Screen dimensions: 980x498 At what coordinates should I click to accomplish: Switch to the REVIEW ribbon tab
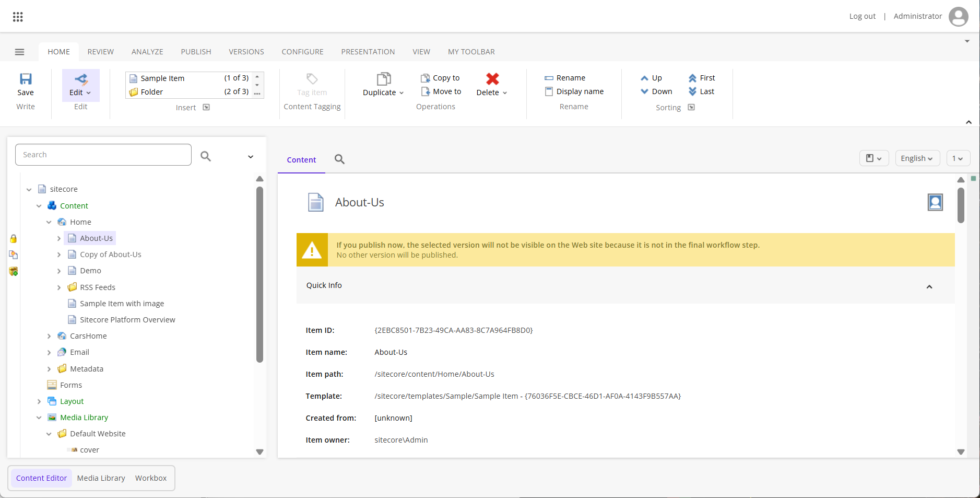click(101, 52)
